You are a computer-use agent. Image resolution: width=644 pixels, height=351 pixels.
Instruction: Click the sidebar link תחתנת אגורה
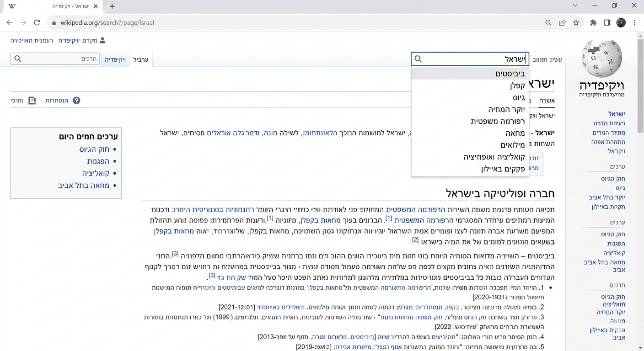(x=608, y=142)
